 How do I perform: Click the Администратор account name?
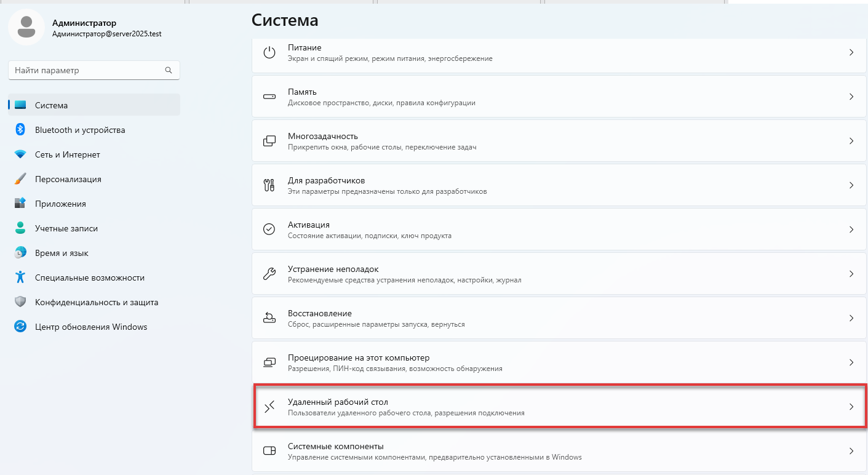(x=84, y=23)
